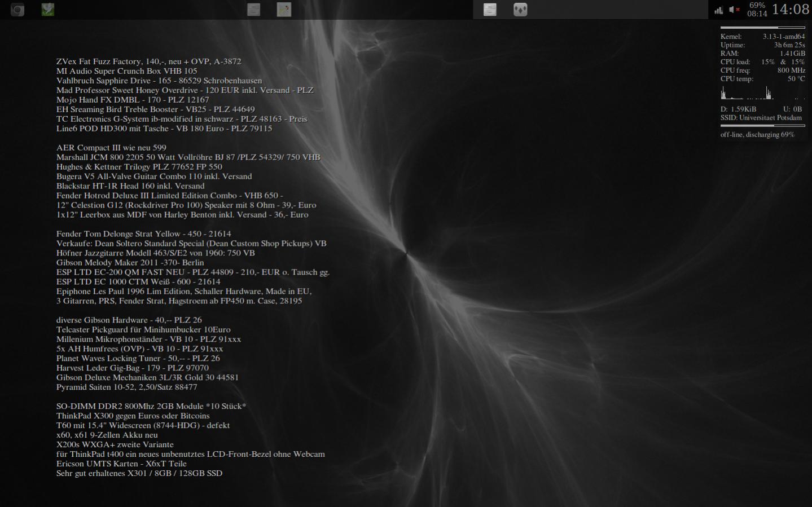Click the Uptime 3h 6m 25s line
Image resolution: width=812 pixels, height=507 pixels.
762,45
